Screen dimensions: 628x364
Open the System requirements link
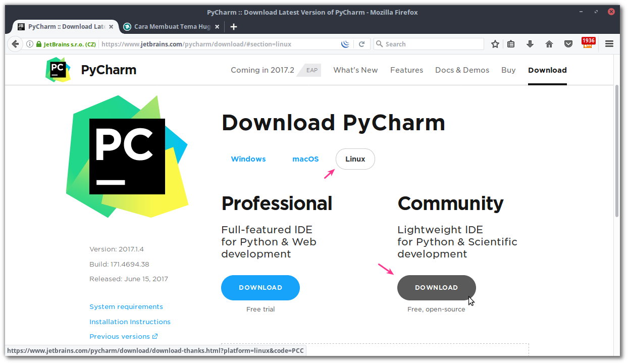(x=126, y=306)
